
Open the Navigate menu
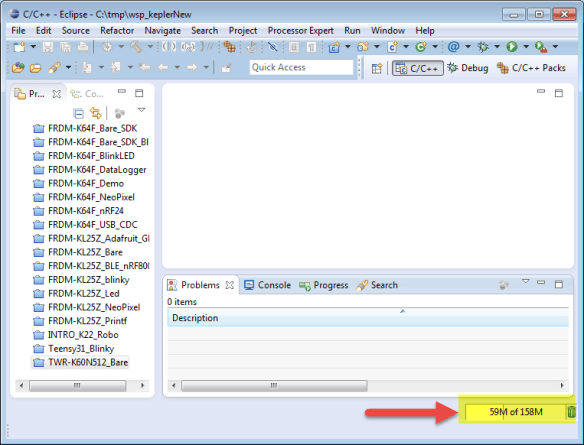[x=162, y=31]
